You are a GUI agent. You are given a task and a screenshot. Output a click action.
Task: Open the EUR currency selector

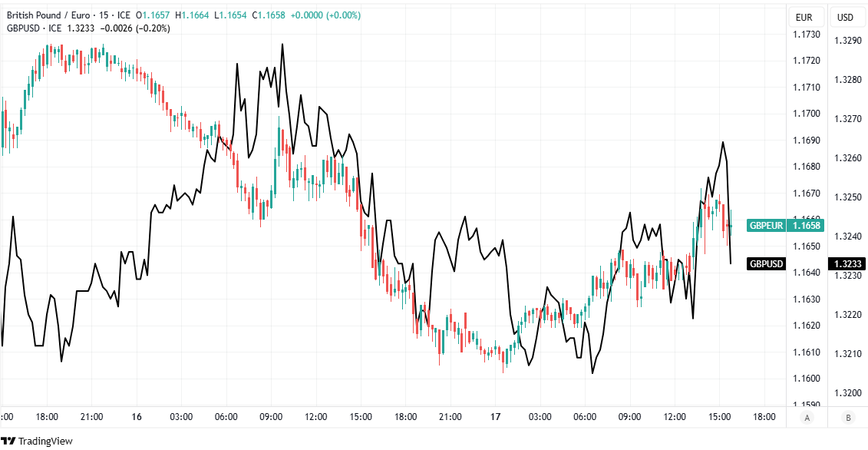[804, 17]
